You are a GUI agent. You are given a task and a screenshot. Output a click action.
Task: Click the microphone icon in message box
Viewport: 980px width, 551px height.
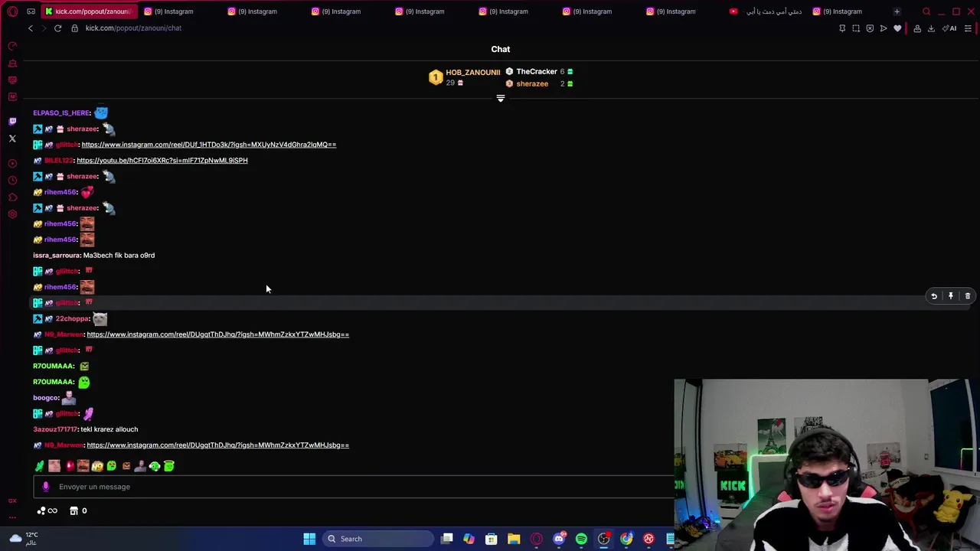(x=45, y=487)
